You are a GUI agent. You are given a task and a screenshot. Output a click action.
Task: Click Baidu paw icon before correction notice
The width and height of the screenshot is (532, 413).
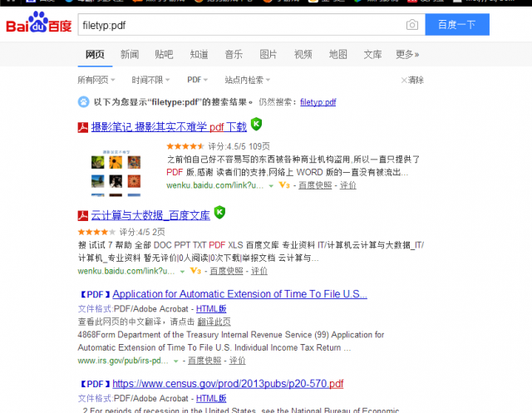click(83, 101)
